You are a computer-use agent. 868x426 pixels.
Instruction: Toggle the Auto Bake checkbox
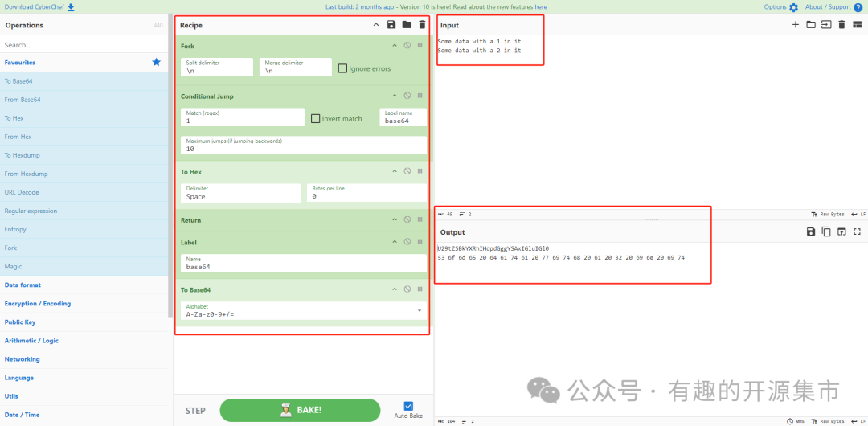tap(408, 406)
